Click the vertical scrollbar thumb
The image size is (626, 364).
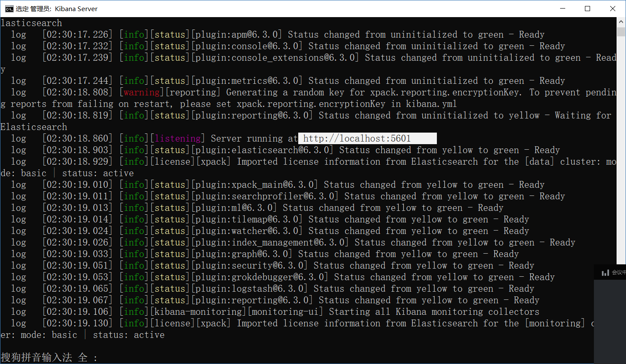click(x=621, y=32)
